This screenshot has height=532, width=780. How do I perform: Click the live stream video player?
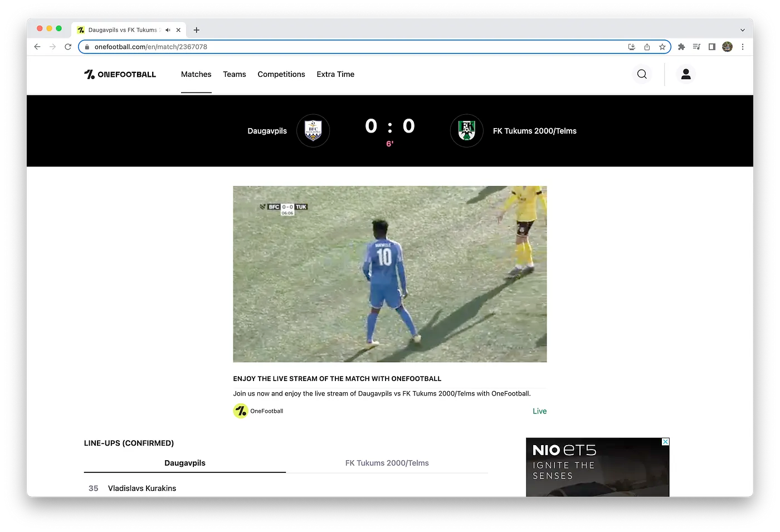(x=389, y=274)
